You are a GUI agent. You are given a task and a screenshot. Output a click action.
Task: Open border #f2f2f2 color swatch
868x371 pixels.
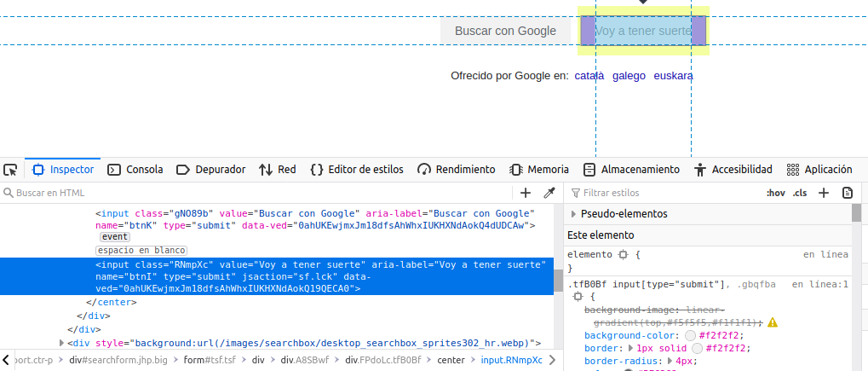[698, 349]
